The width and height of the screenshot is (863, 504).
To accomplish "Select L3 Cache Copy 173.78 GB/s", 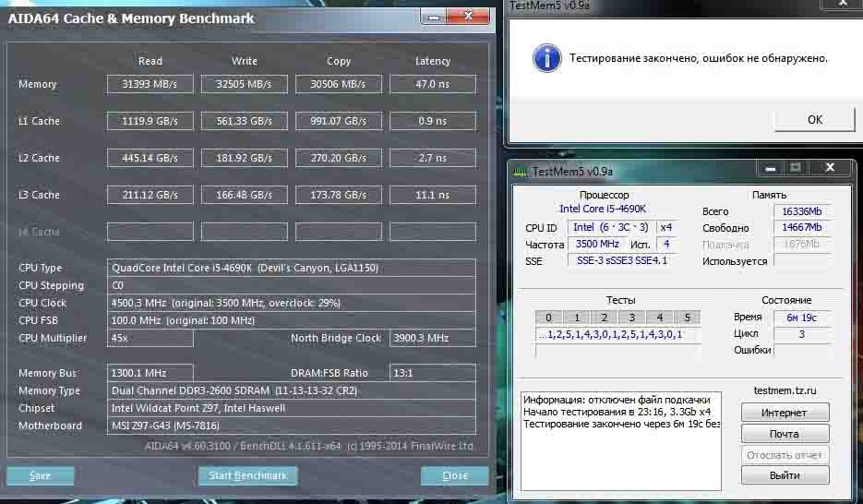I will tap(338, 195).
